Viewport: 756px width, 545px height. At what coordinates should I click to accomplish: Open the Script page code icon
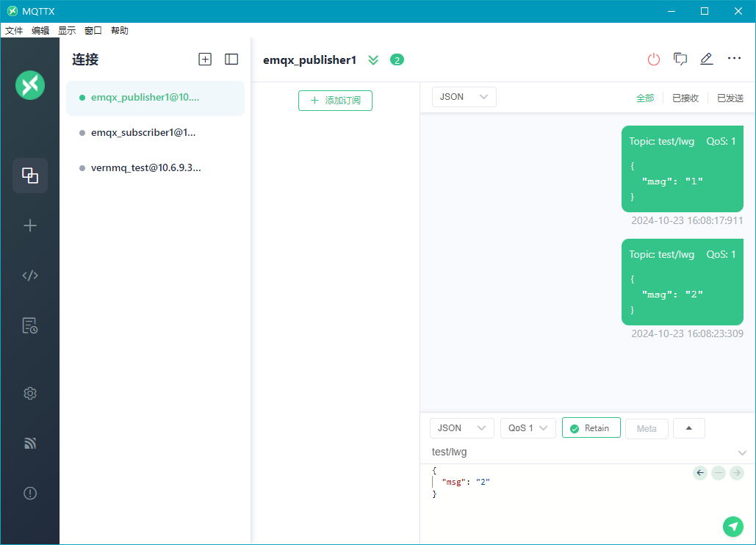coord(30,275)
